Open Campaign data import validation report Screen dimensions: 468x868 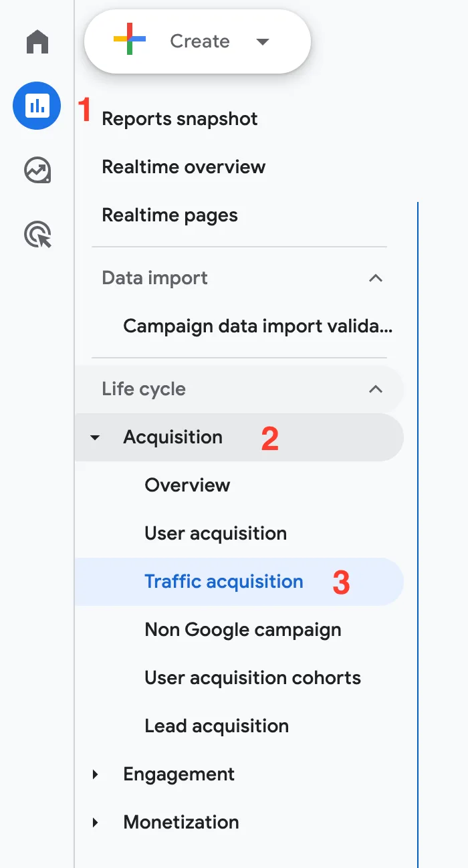pyautogui.click(x=258, y=326)
